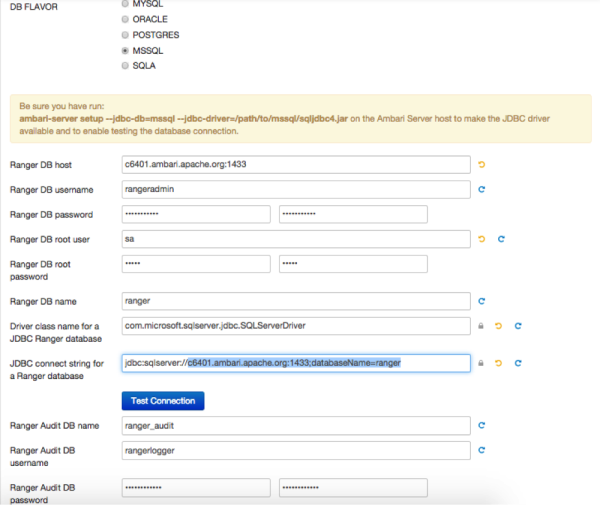This screenshot has height=505, width=600.
Task: Click the first Ranger DB root password field
Action: tap(196, 264)
